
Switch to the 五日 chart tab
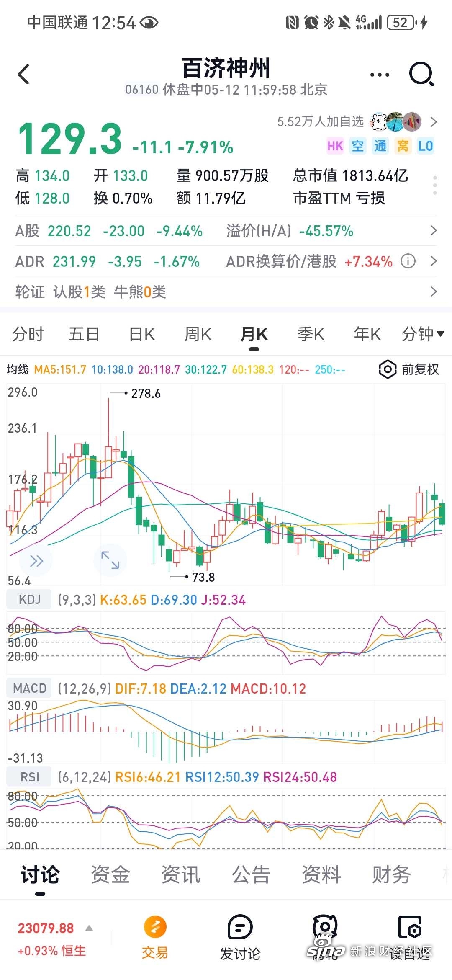pyautogui.click(x=84, y=334)
